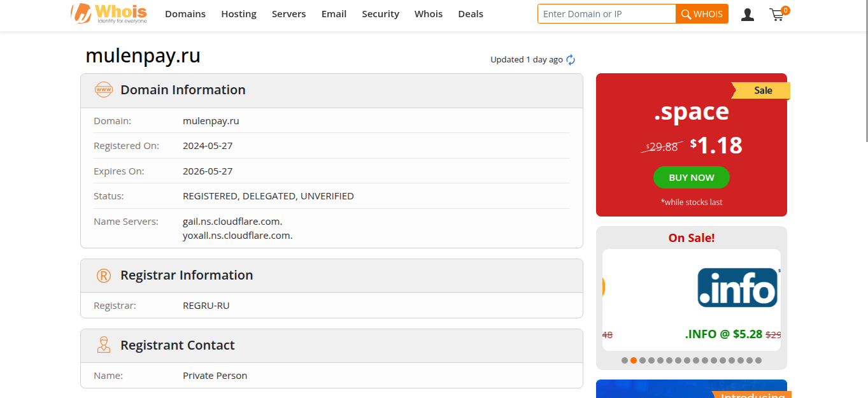
Task: Focus the Enter Domain or IP field
Action: click(606, 14)
